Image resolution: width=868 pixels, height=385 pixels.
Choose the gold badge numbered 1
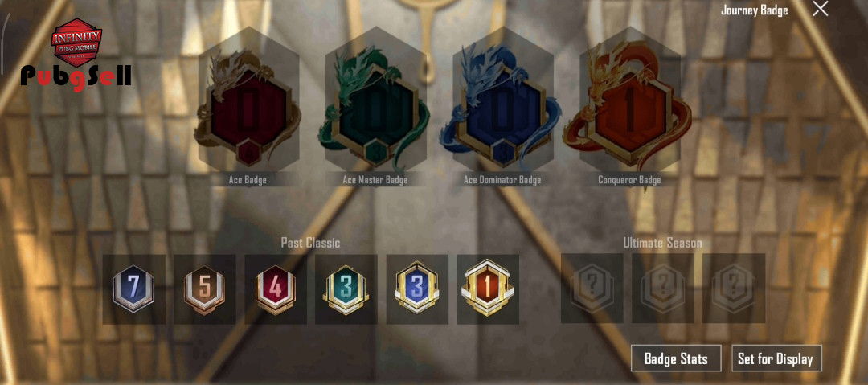pos(488,289)
